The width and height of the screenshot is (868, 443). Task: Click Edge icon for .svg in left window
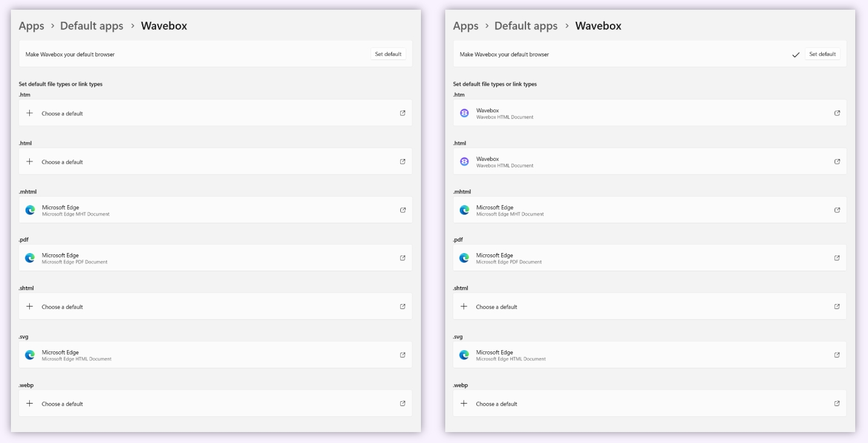point(30,355)
